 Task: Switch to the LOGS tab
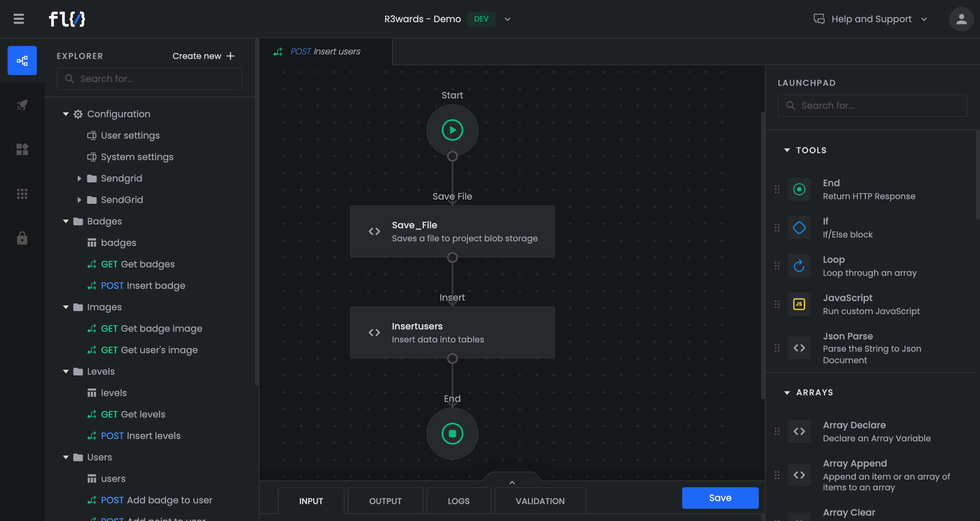pyautogui.click(x=459, y=501)
